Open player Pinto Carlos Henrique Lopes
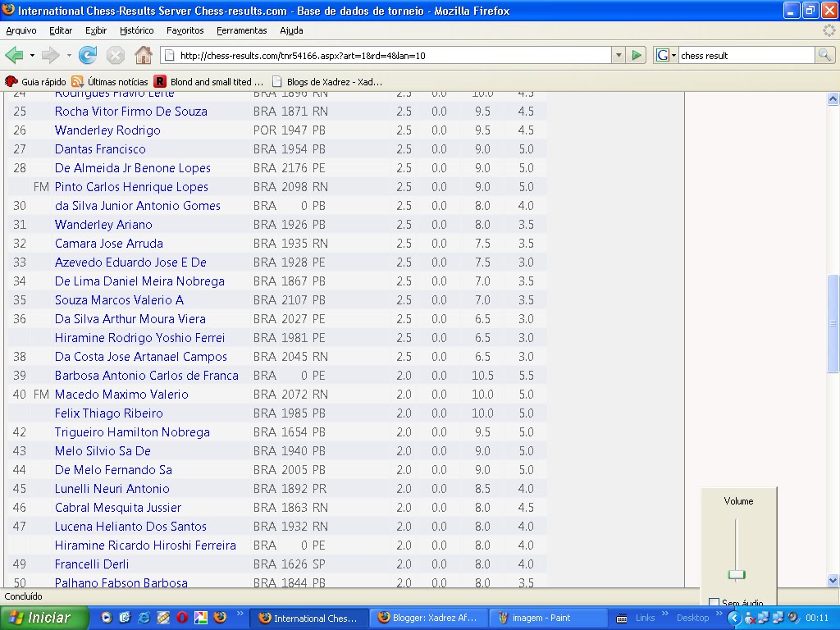This screenshot has height=630, width=840. pos(131,187)
